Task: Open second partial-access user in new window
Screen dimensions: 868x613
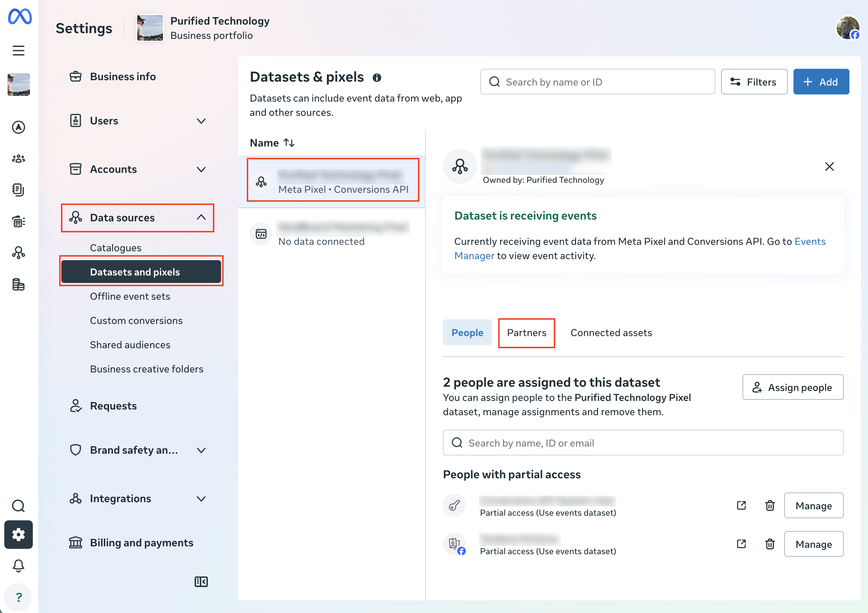Action: click(x=741, y=544)
